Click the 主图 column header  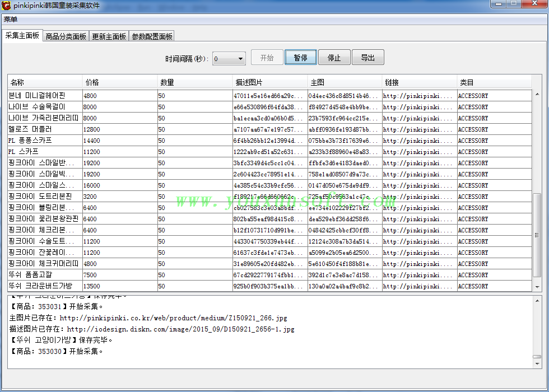coord(345,83)
